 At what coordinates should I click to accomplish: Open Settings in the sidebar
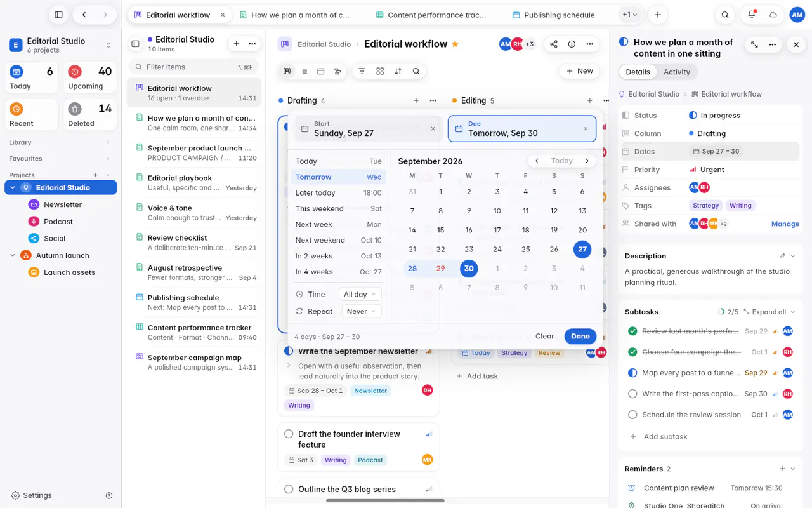click(32, 495)
